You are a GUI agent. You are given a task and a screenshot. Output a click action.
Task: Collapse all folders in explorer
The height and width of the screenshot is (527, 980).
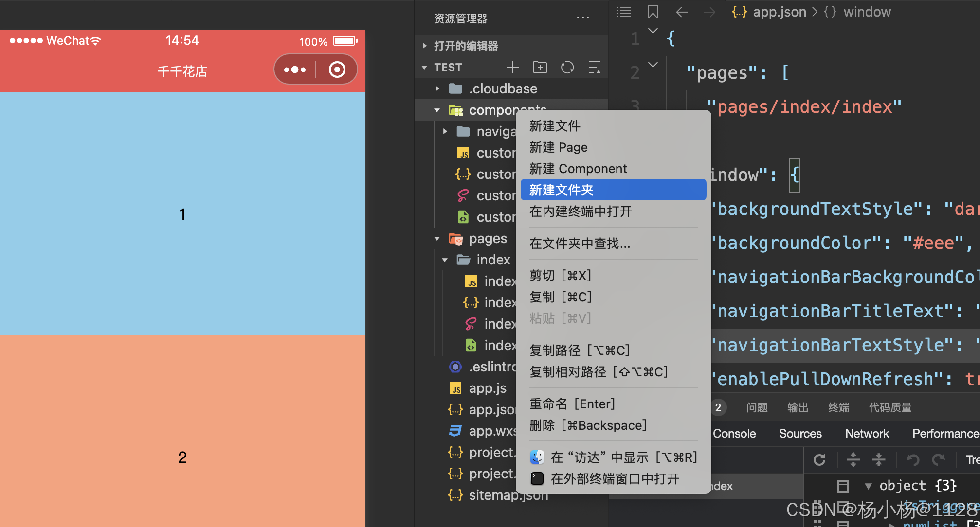594,67
